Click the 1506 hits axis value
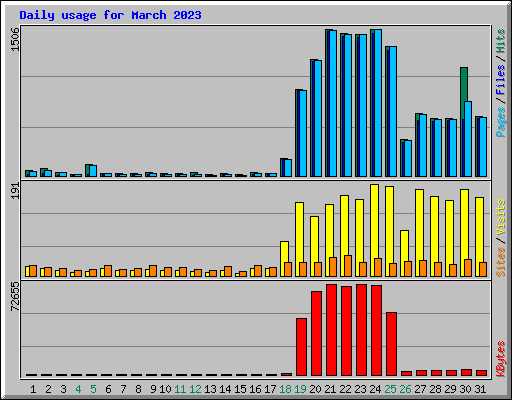The width and height of the screenshot is (512, 400). coord(15,39)
